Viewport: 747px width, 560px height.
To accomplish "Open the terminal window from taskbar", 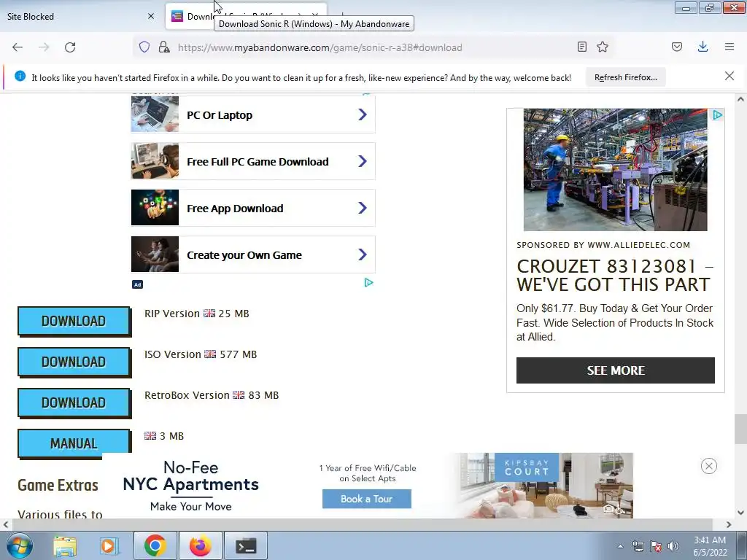I will [246, 545].
